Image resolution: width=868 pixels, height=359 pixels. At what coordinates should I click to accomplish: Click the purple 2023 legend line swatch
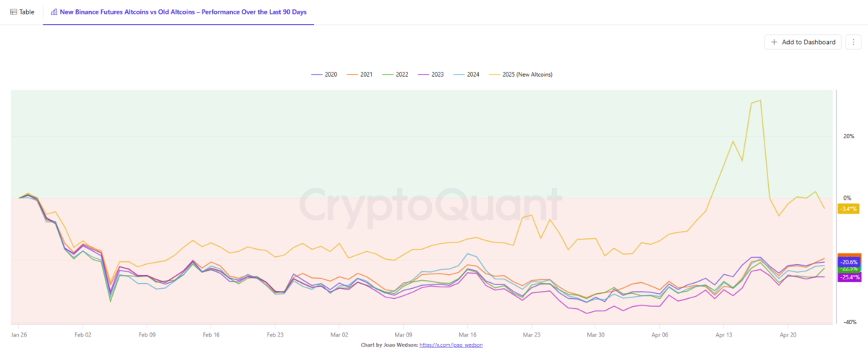click(423, 75)
